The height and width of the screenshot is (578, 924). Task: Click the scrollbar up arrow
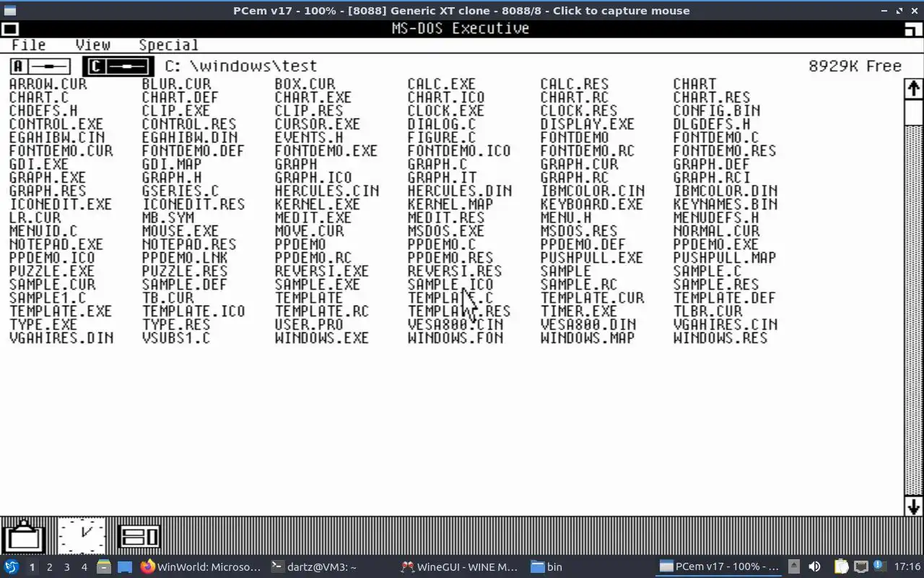[913, 88]
